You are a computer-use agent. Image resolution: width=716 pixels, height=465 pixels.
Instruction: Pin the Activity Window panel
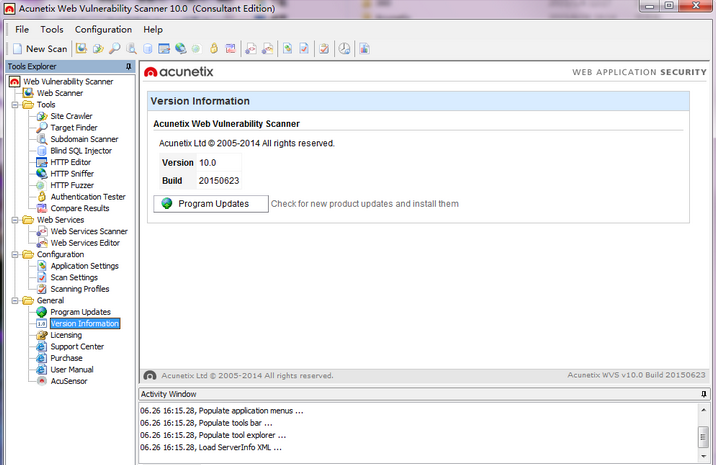click(x=704, y=394)
